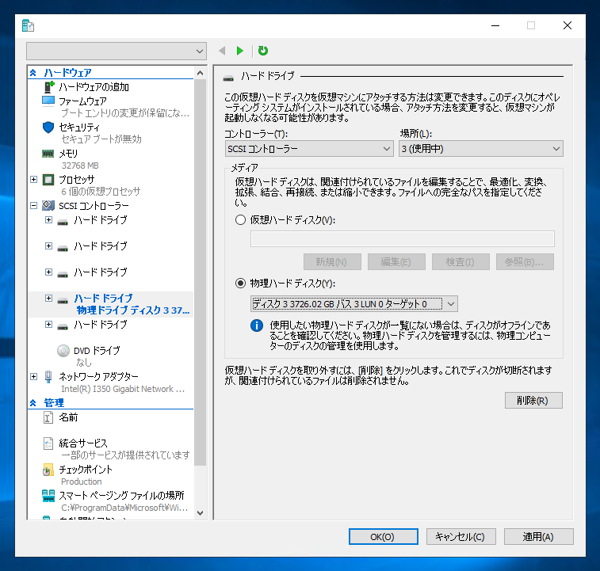Click the tree scrollbar thumb
The height and width of the screenshot is (571, 600).
200,272
